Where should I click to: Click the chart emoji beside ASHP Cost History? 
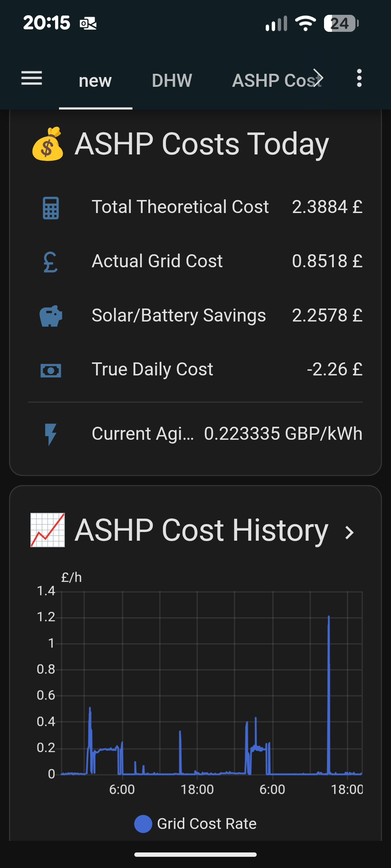[48, 530]
